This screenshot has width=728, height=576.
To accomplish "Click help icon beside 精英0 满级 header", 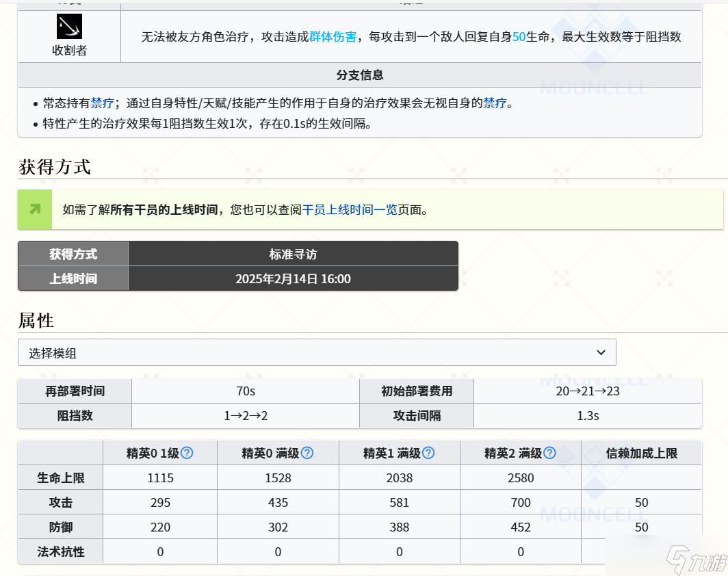I will (x=307, y=453).
